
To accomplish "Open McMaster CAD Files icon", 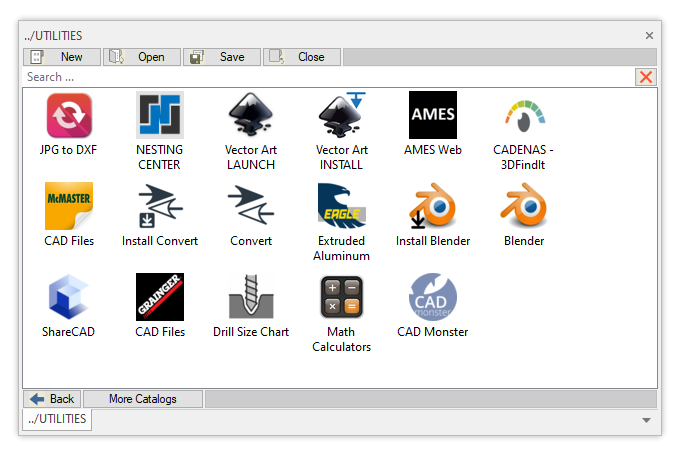I will (69, 206).
